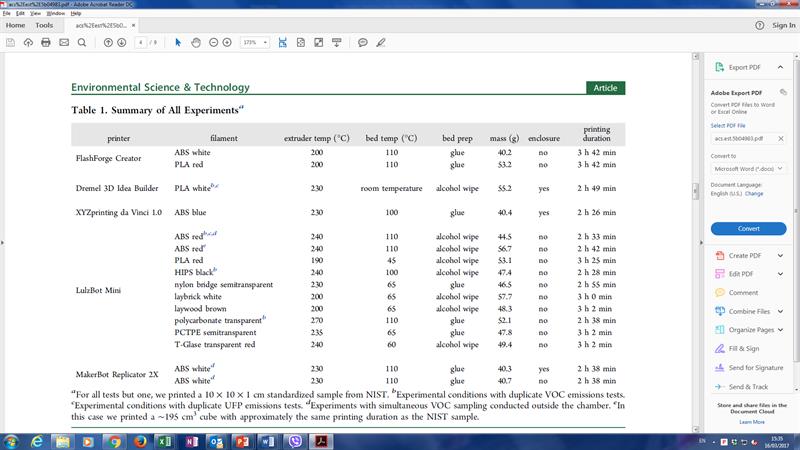Click the Article badge in page header

(x=605, y=88)
